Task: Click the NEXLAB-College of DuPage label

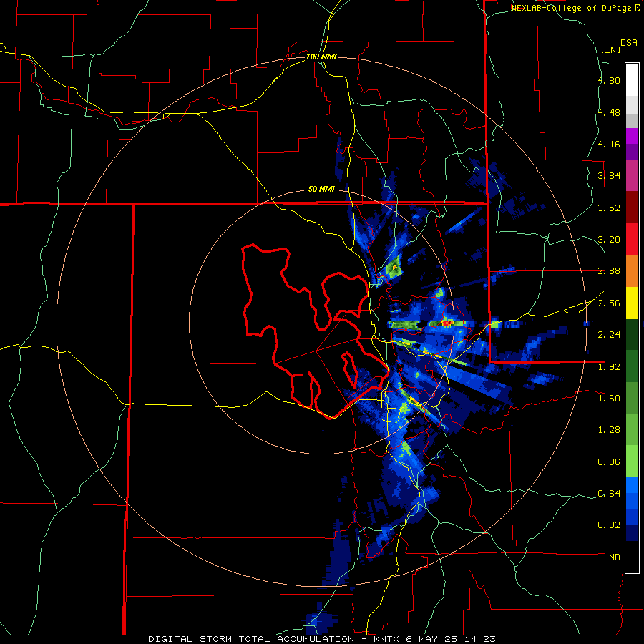Action: tap(575, 8)
